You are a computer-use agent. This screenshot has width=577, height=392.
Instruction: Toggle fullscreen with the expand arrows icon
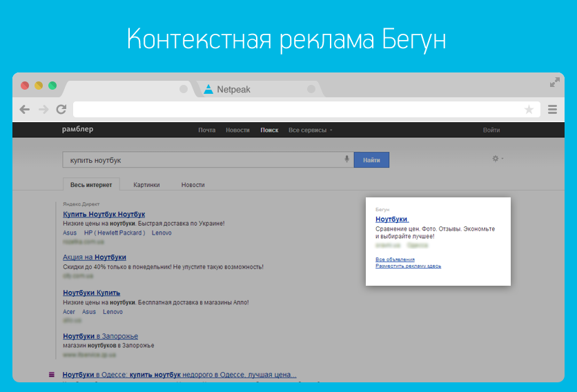554,82
